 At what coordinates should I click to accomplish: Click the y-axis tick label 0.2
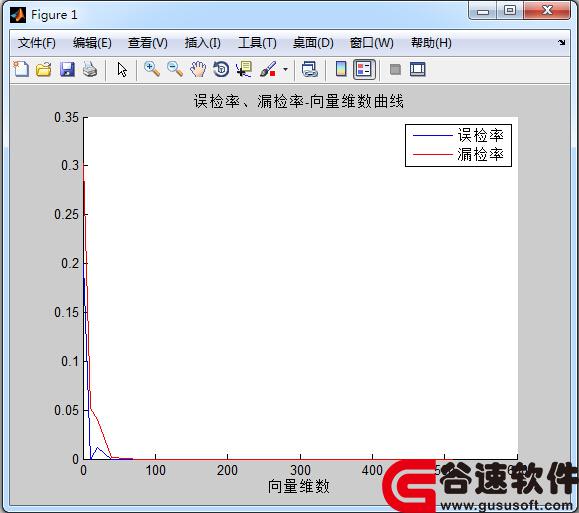(70, 263)
